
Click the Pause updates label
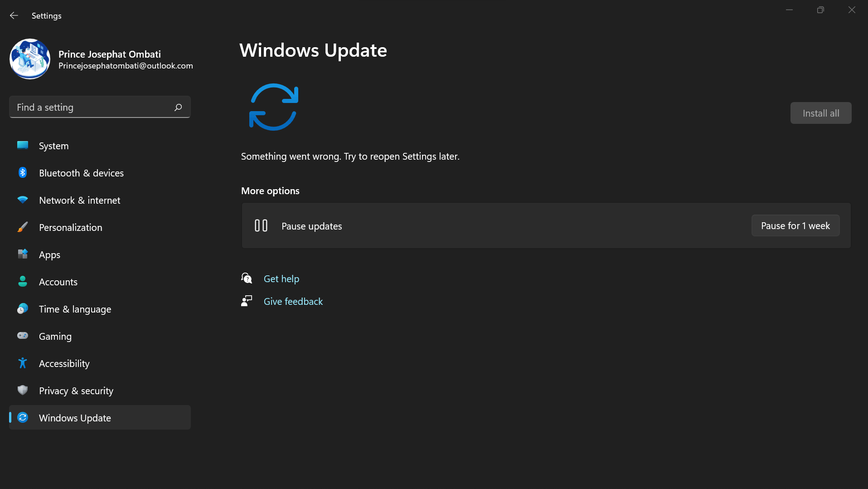point(312,226)
